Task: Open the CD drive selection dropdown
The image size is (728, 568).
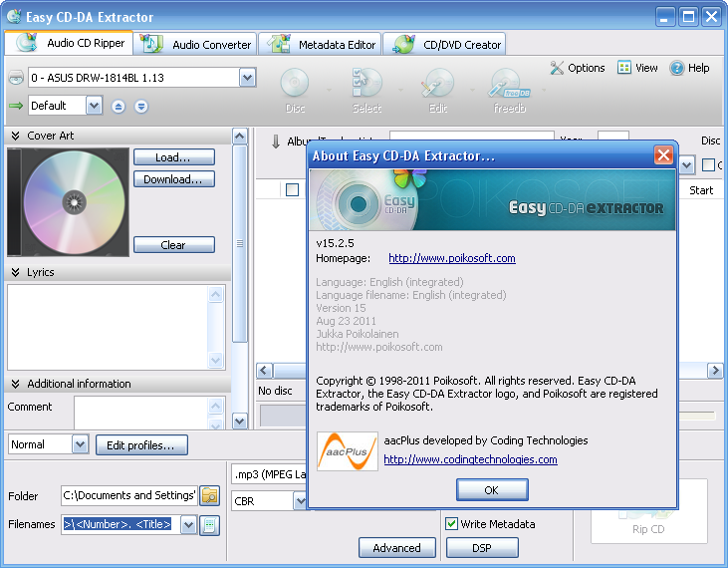Action: click(x=247, y=78)
